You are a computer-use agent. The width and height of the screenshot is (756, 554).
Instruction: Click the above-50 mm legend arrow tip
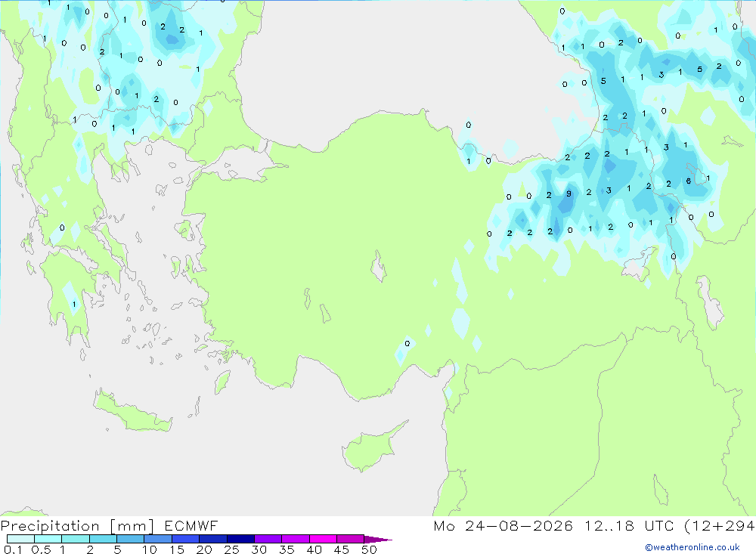378,540
